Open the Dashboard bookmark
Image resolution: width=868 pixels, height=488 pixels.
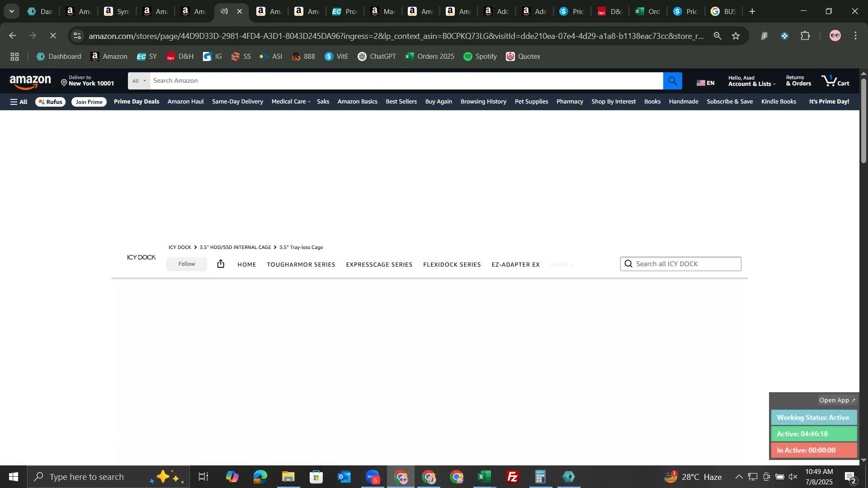pyautogui.click(x=59, y=56)
